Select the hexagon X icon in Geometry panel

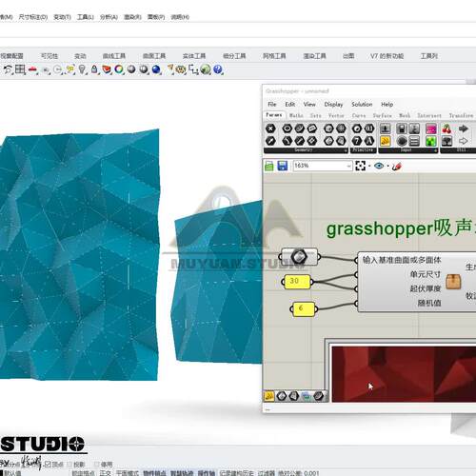tap(270, 129)
